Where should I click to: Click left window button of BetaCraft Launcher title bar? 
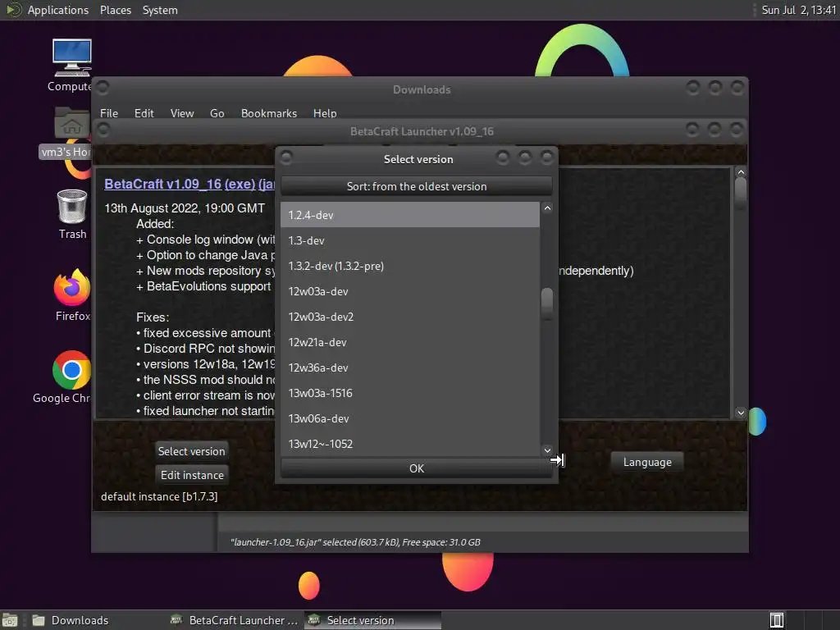click(x=103, y=129)
